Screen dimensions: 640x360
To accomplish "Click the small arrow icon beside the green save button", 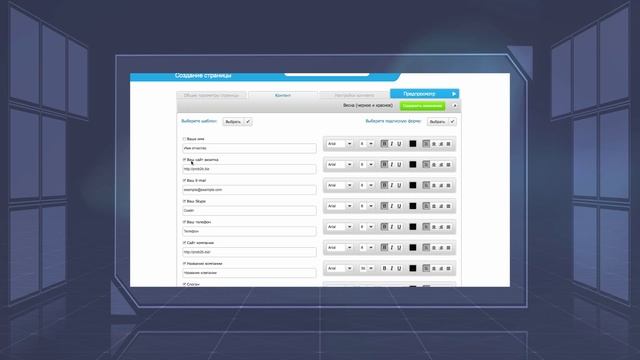I will 454,106.
